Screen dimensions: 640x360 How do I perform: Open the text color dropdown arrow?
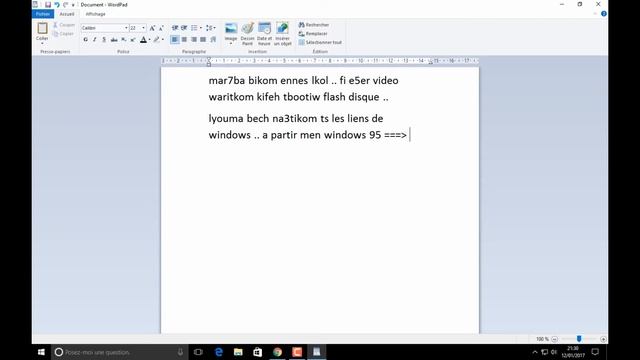click(x=149, y=40)
